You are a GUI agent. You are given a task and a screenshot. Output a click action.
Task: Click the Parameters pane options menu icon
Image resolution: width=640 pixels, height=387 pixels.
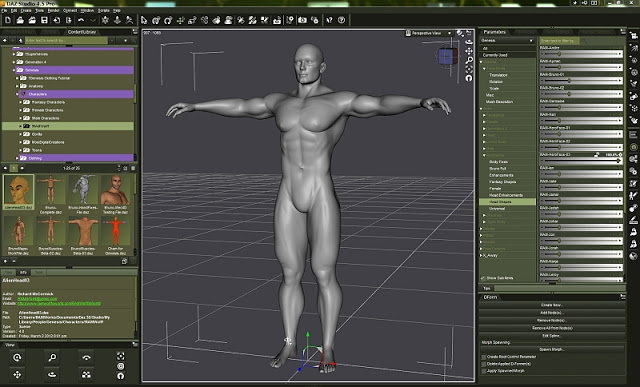click(623, 31)
